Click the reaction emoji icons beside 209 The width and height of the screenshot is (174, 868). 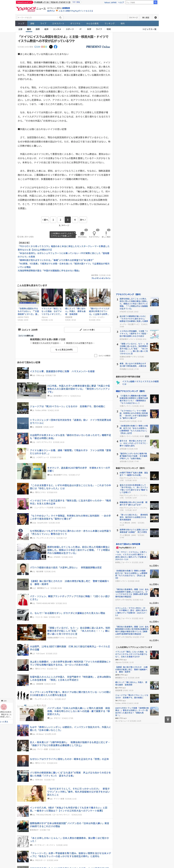44,47
